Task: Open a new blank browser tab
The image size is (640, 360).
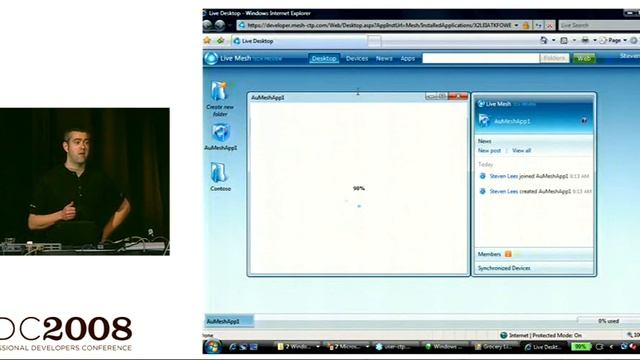Action: 374,41
